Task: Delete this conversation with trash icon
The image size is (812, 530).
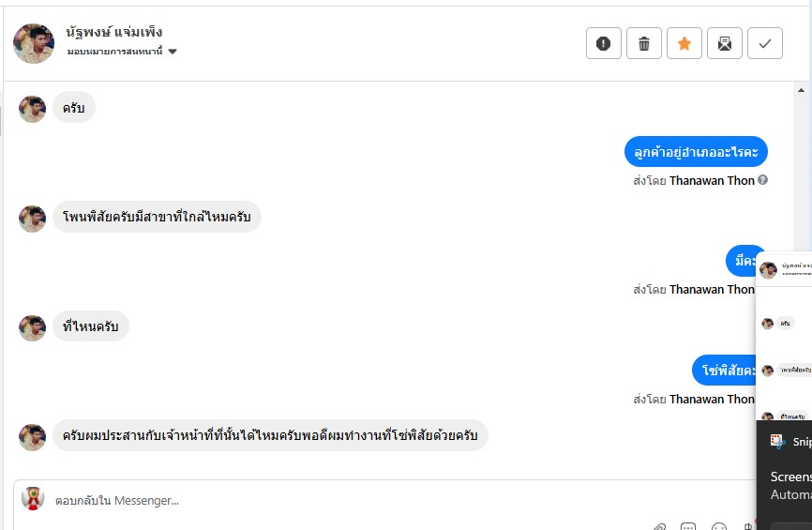Action: [644, 43]
